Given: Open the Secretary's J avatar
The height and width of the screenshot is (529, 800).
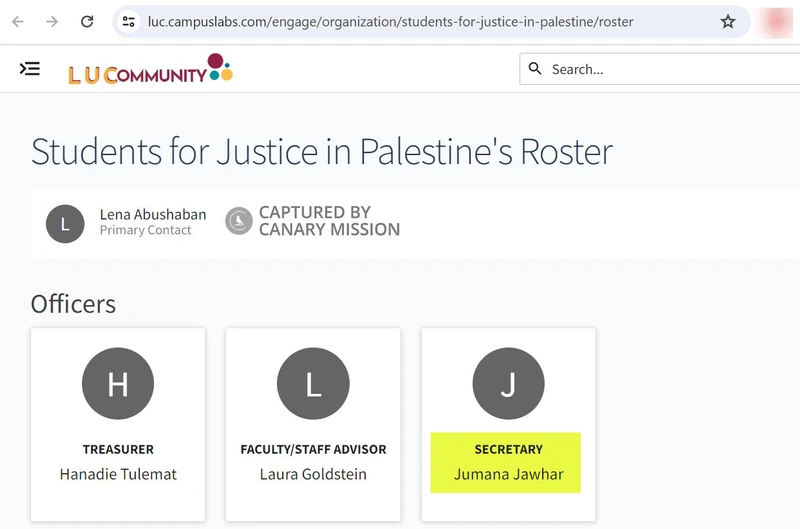Looking at the screenshot, I should [x=508, y=384].
